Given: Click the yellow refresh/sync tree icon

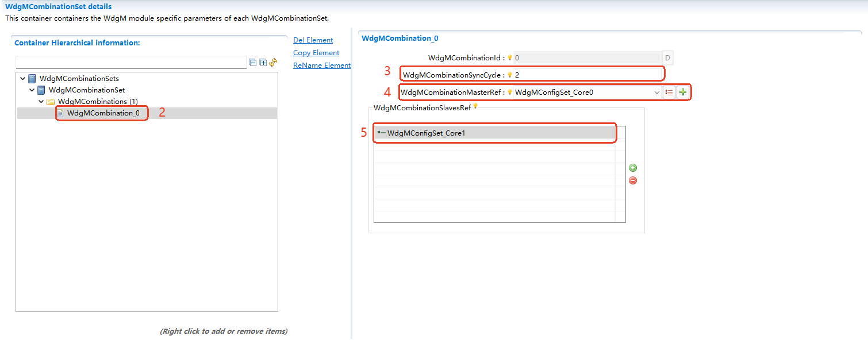Looking at the screenshot, I should point(273,63).
